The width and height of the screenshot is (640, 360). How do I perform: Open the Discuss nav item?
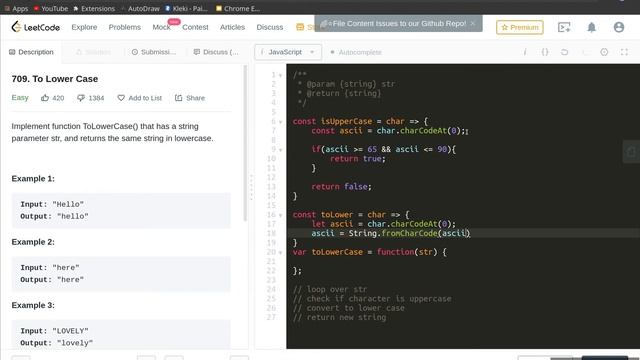coord(269,27)
